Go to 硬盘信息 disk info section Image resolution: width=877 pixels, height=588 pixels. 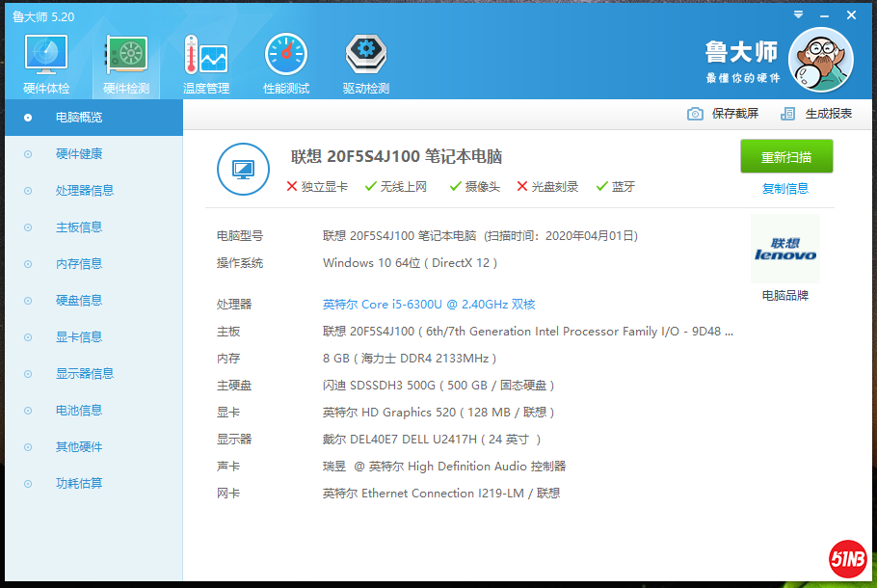[79, 301]
